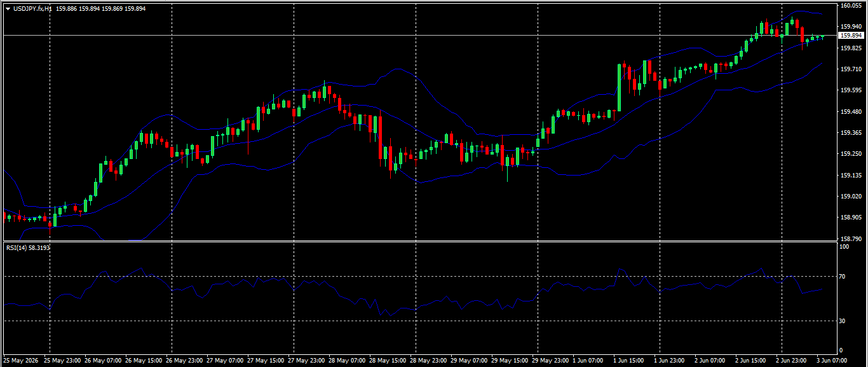
Task: Click the USDJPY.fx,H1 chart title
Action: [x=32, y=9]
